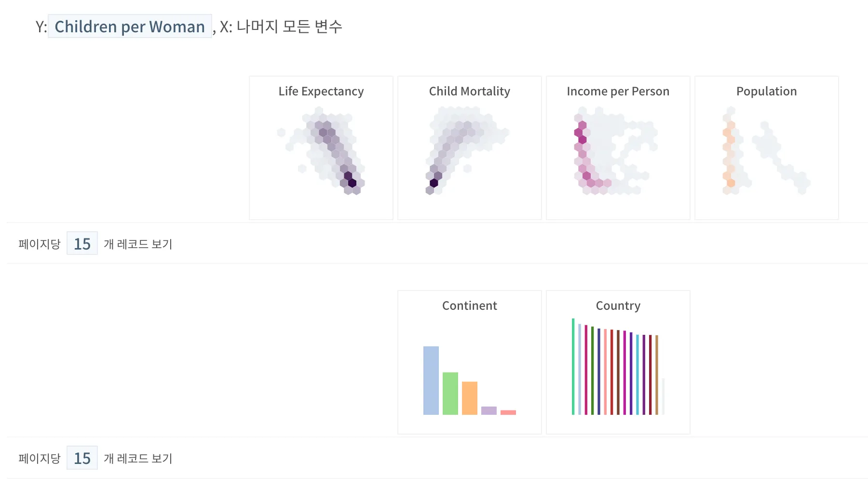The width and height of the screenshot is (868, 502).
Task: Click the tallest green bar in Country chart
Action: tap(573, 366)
